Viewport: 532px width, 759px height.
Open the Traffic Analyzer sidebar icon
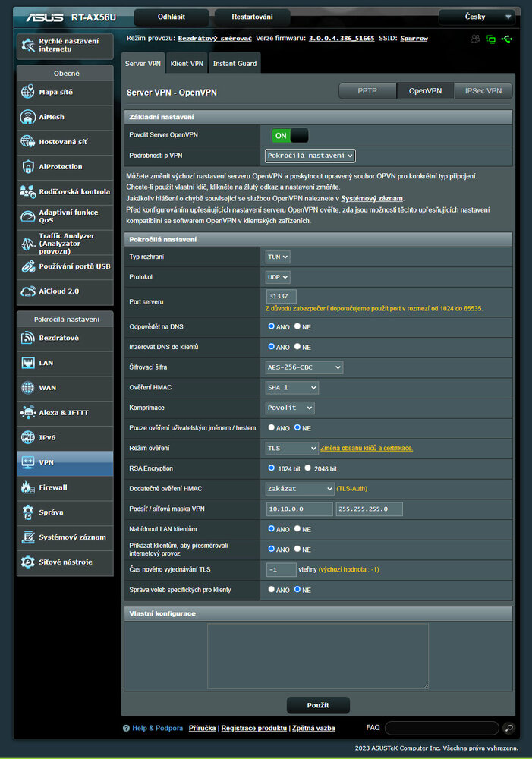click(x=27, y=241)
